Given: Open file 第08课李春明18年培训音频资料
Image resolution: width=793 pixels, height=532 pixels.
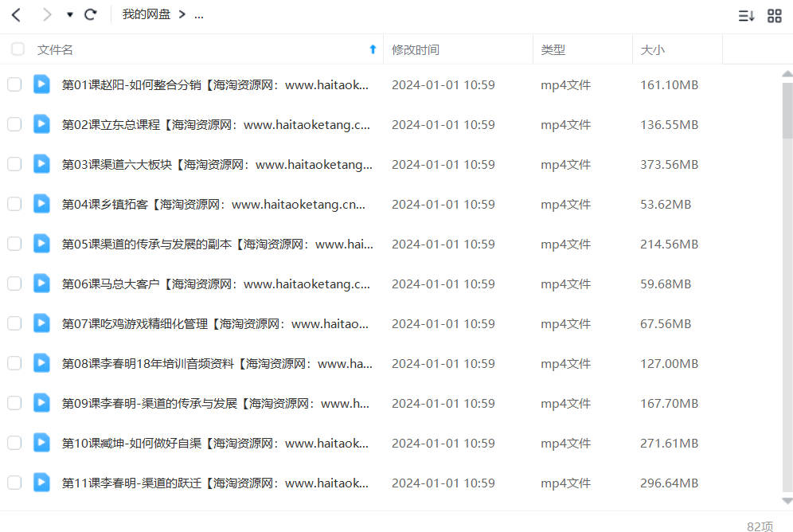Looking at the screenshot, I should pos(217,364).
